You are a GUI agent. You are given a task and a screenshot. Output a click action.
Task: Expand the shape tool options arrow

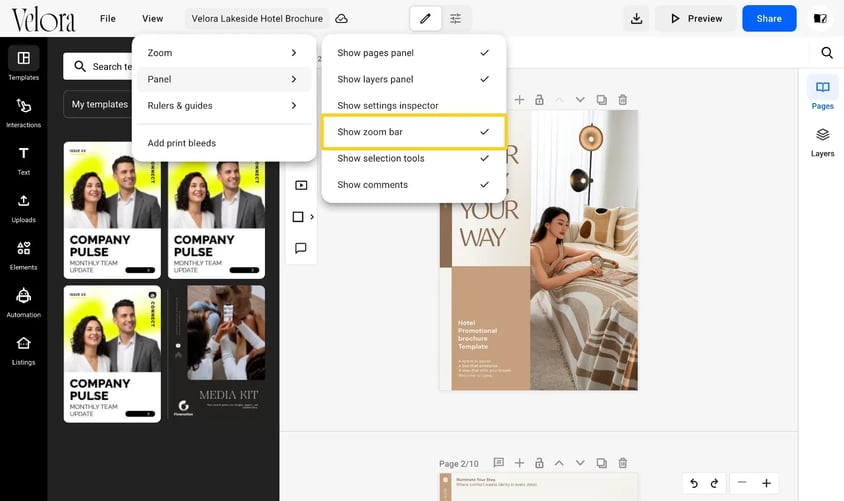coord(312,217)
